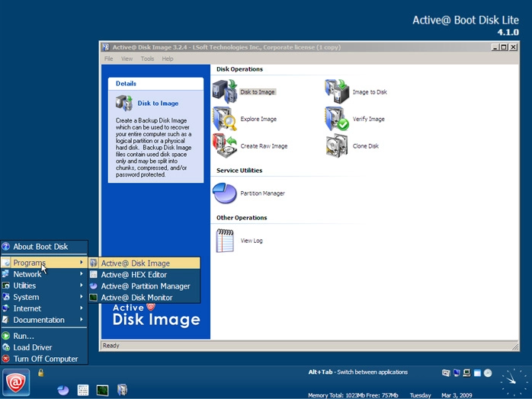The image size is (532, 399).
Task: Click the Ready status bar text
Action: coord(111,346)
